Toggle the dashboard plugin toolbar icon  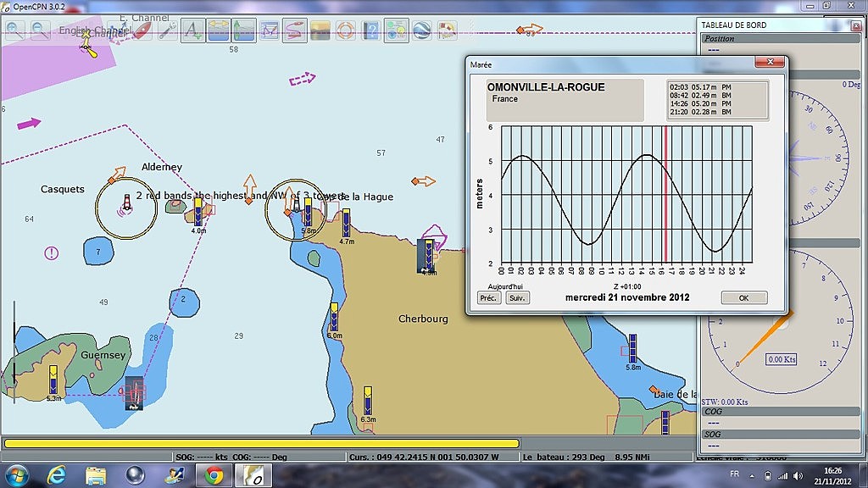[x=397, y=30]
